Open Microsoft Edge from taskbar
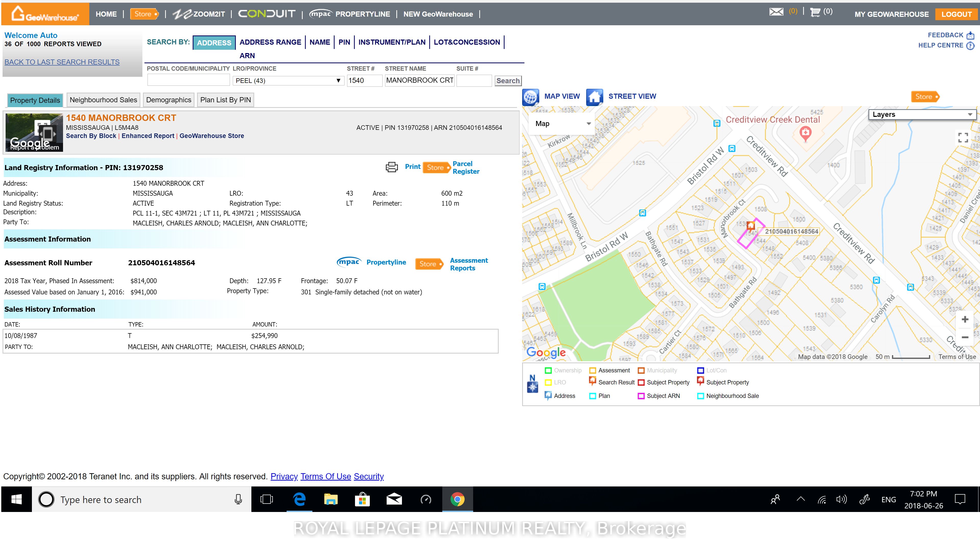 299,499
